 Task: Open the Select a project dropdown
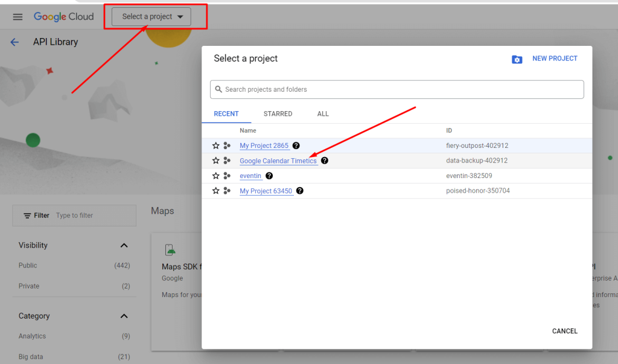[151, 16]
